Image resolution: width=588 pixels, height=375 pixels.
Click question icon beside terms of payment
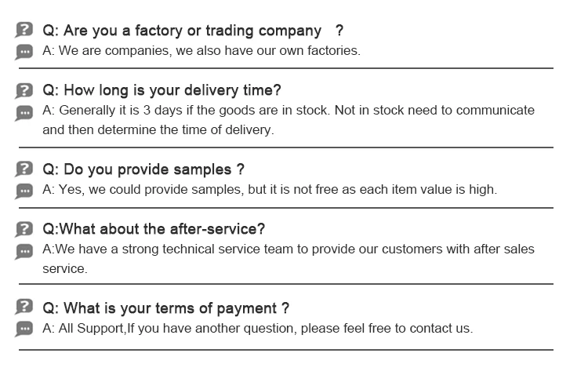25,308
